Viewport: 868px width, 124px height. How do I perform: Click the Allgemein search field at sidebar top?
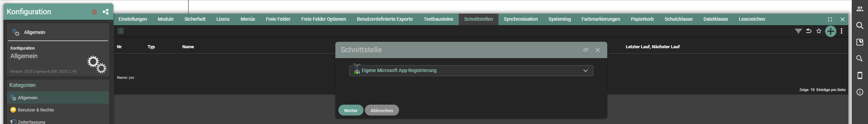pyautogui.click(x=58, y=32)
